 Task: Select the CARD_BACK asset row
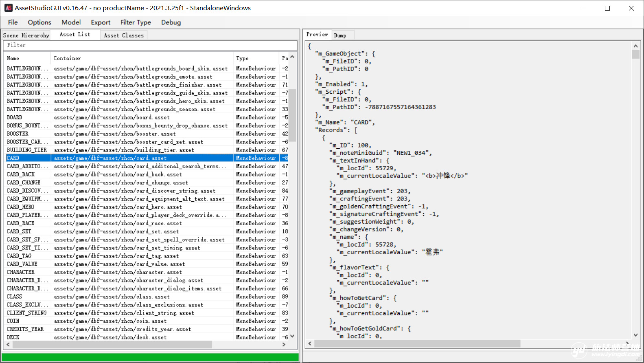pyautogui.click(x=147, y=174)
